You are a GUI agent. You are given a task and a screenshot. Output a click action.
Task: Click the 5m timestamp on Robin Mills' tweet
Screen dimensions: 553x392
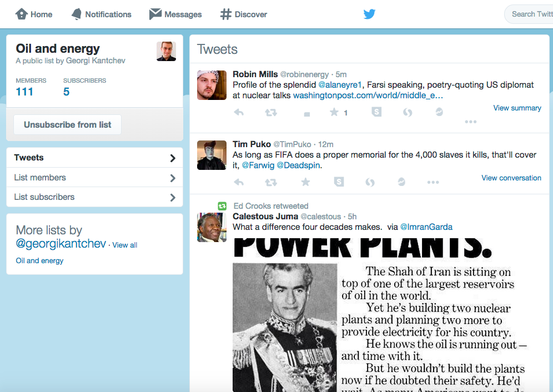[341, 74]
